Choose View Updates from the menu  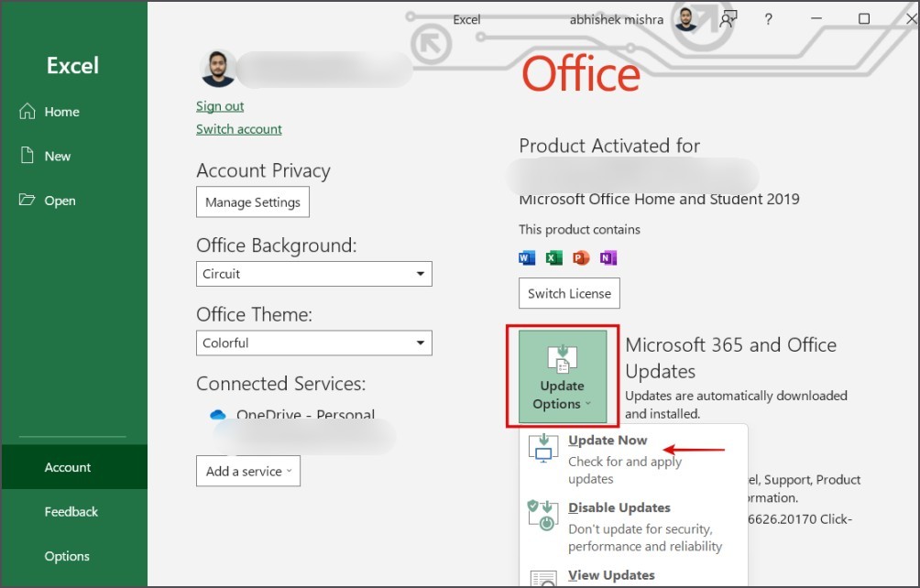633,576
